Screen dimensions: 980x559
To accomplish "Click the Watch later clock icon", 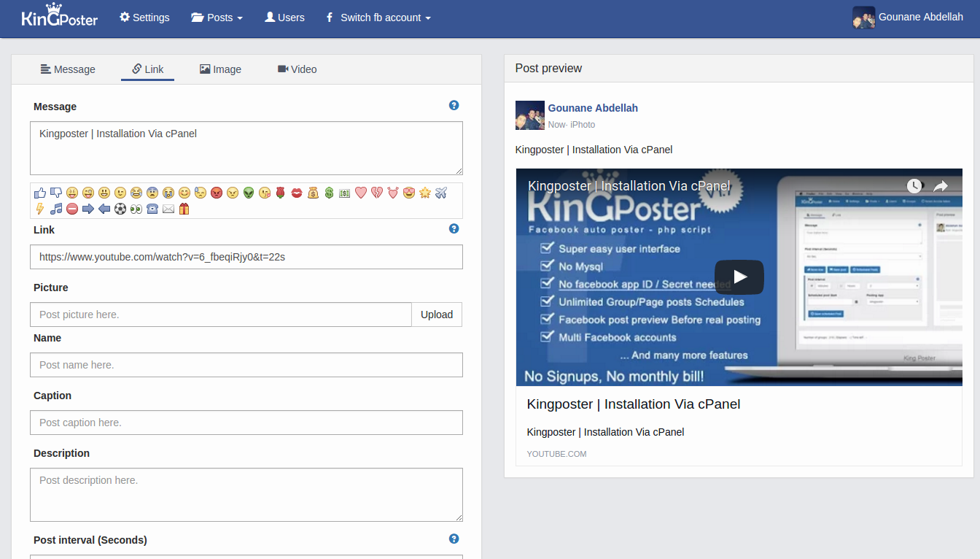I will (x=914, y=186).
